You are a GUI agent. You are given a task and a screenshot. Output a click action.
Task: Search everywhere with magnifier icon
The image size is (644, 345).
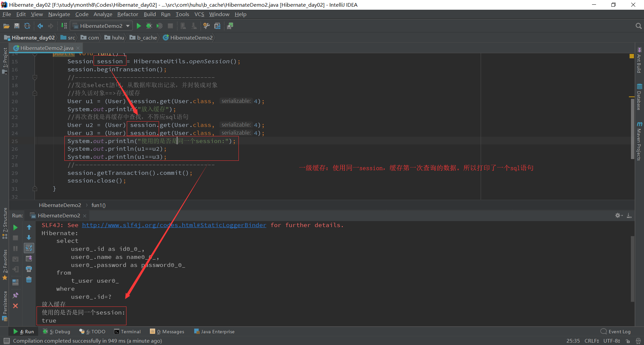[x=638, y=26]
